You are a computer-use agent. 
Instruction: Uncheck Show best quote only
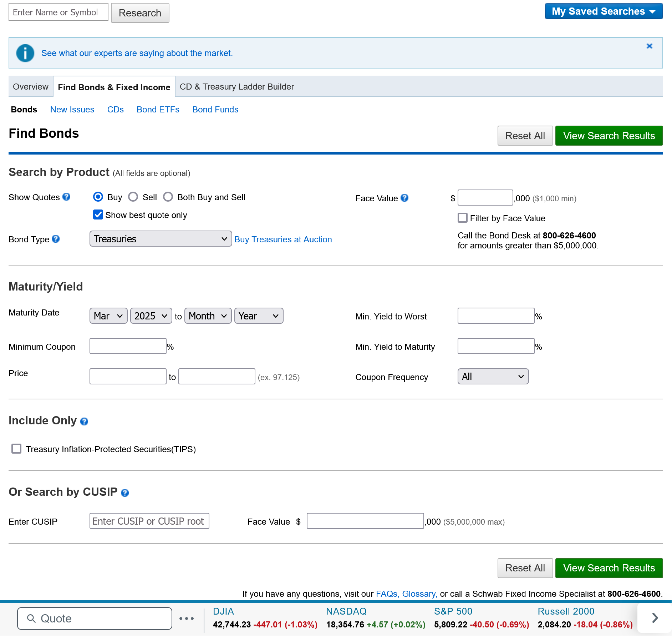click(98, 214)
